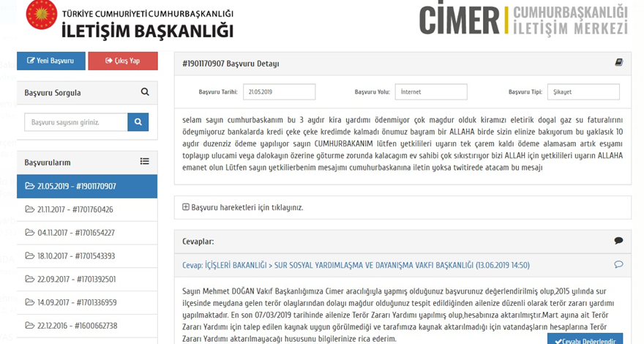Click the folder icon beside 18.10.2017 entry
This screenshot has height=344, width=644.
tap(29, 255)
